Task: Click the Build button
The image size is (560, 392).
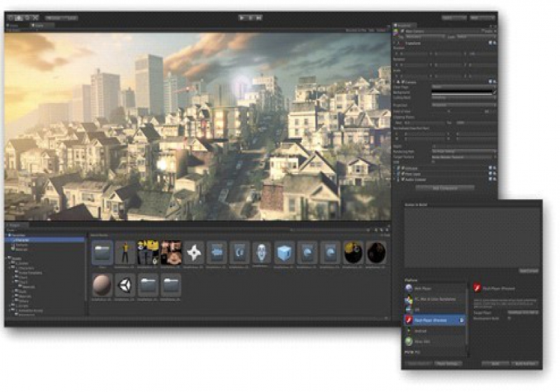Action: pyautogui.click(x=496, y=363)
